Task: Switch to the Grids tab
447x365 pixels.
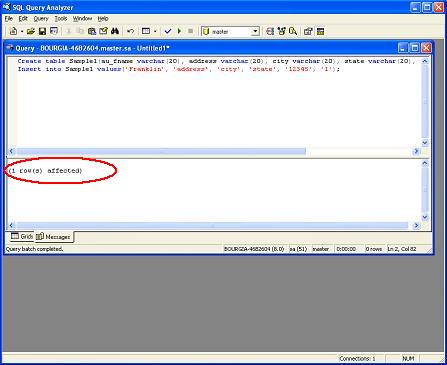Action: [22, 236]
